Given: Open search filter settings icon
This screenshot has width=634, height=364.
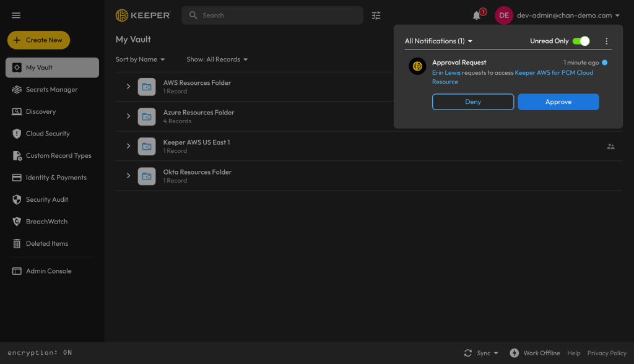Looking at the screenshot, I should (x=376, y=15).
